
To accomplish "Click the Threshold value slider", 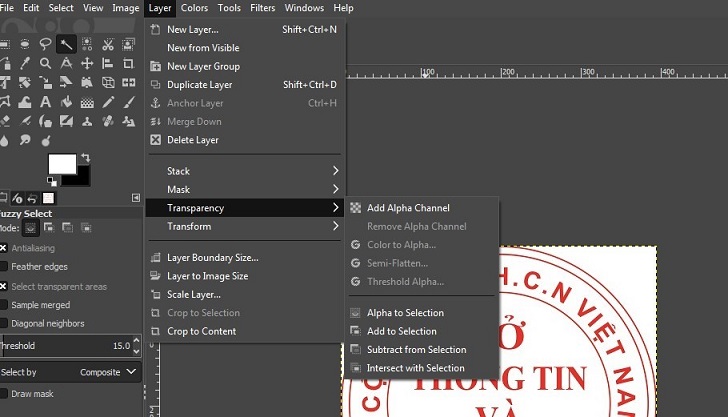I will pyautogui.click(x=70, y=346).
